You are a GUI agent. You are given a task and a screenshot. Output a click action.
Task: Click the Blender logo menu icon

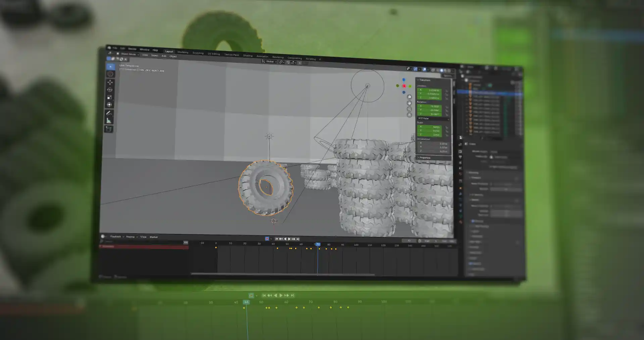point(109,48)
